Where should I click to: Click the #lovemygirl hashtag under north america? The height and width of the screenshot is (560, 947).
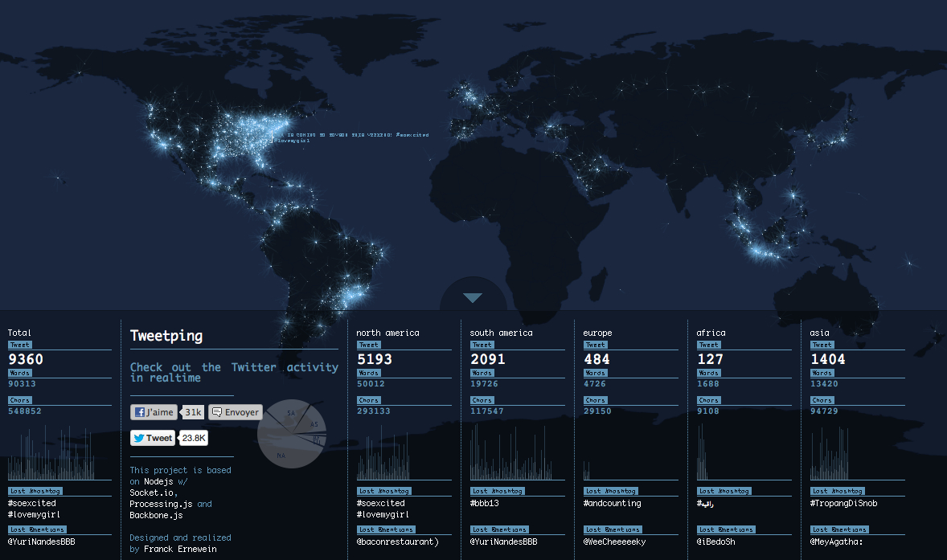click(383, 515)
